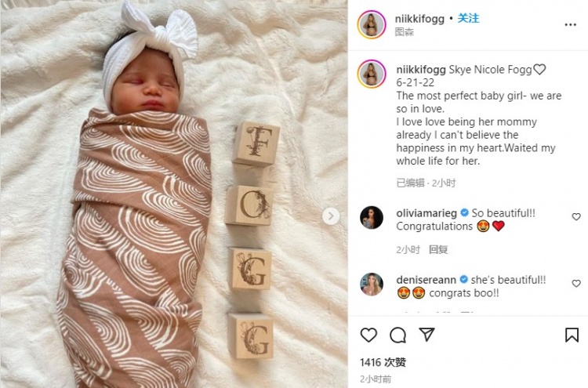588x388 pixels.
Task: View oliviamarieg's profile picture
Action: click(x=372, y=217)
